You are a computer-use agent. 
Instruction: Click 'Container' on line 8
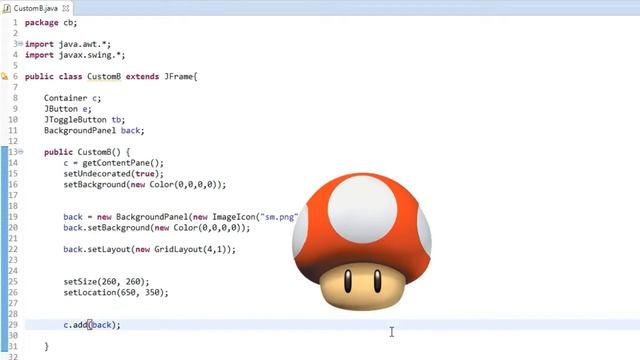(x=66, y=98)
